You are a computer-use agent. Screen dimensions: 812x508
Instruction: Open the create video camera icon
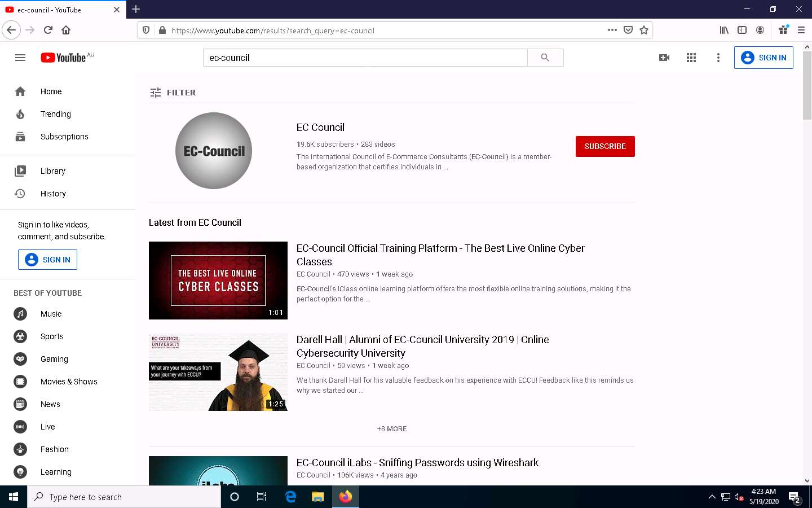(x=664, y=58)
